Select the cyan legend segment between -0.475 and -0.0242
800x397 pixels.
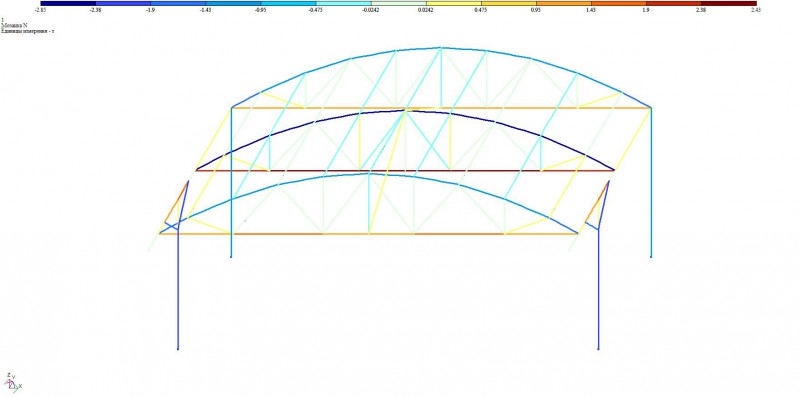click(x=343, y=3)
